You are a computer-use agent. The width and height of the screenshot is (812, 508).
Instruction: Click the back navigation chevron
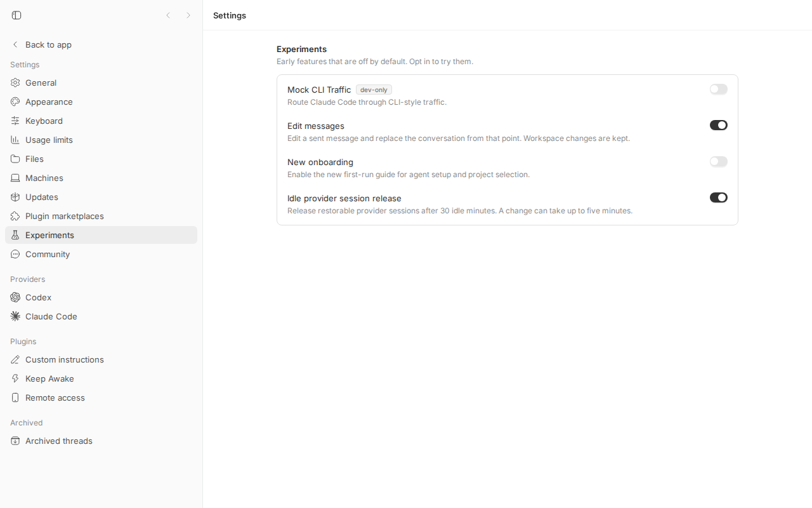(x=168, y=15)
